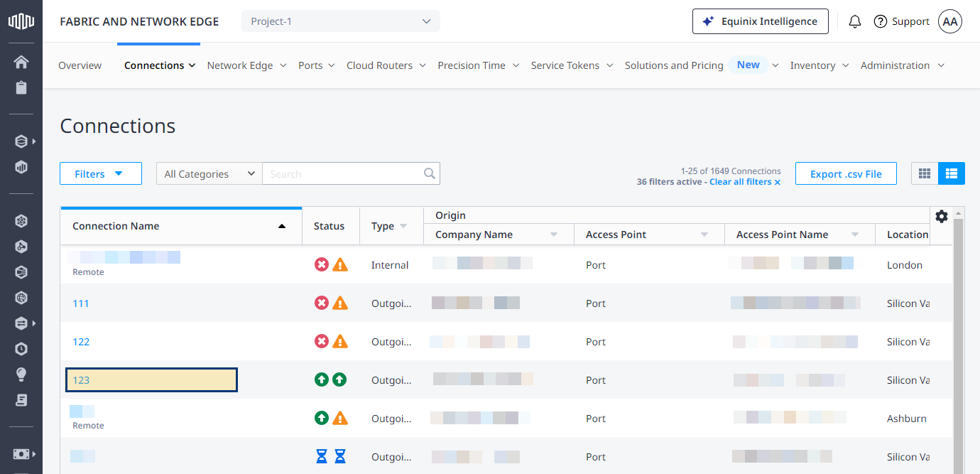Expand the Administration menu chevron

point(941,65)
